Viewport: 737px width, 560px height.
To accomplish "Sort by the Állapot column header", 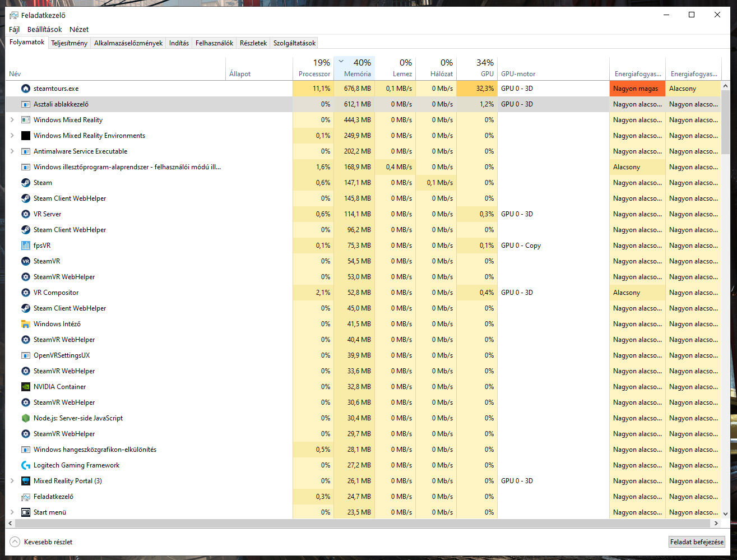I will point(259,68).
